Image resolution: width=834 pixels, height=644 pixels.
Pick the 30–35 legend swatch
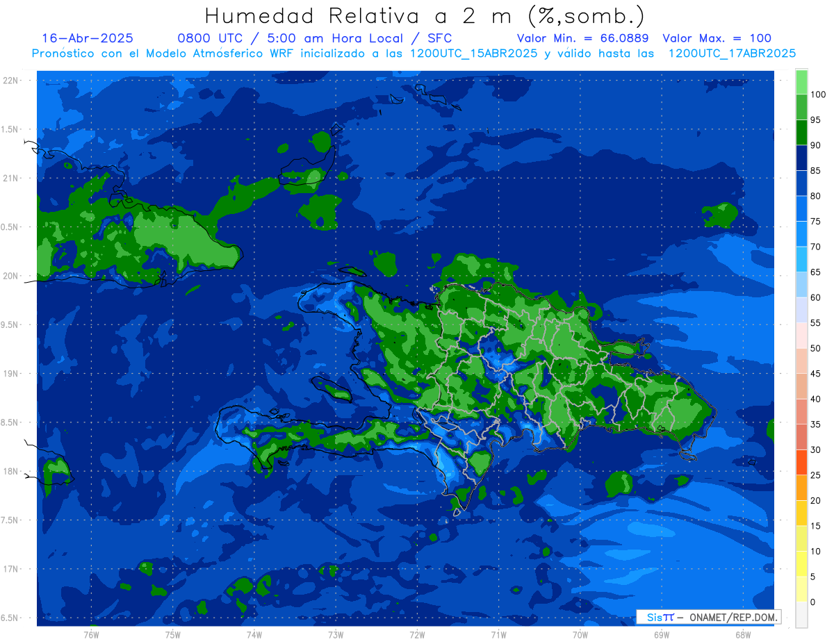click(801, 437)
